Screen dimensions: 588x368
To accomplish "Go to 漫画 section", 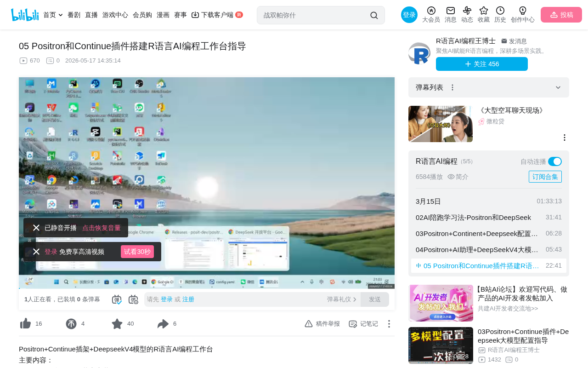I will pos(163,15).
